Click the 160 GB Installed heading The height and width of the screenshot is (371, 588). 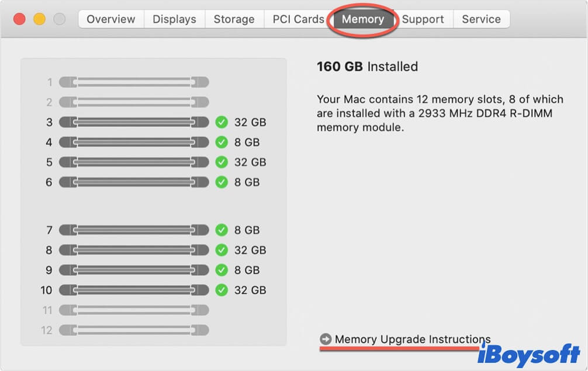(367, 67)
